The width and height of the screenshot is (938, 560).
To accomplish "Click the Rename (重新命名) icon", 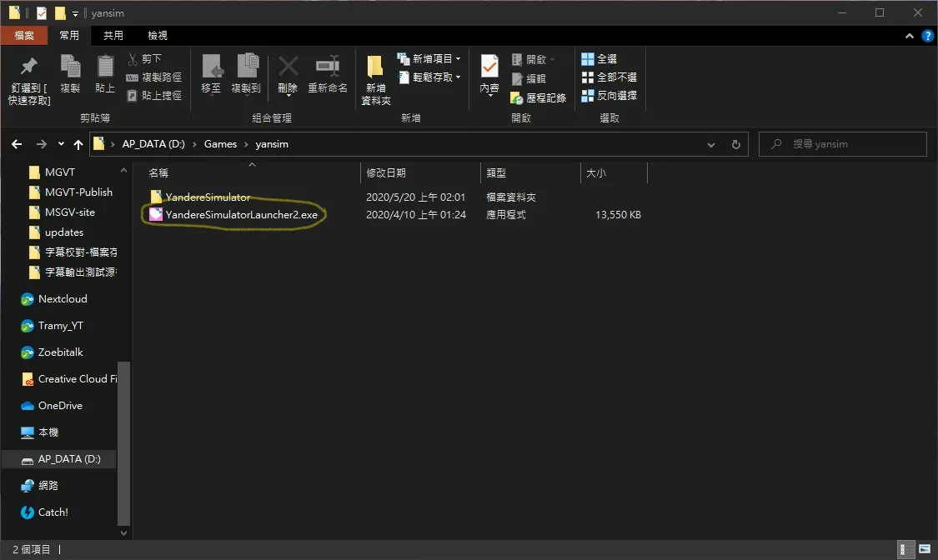I will click(327, 66).
